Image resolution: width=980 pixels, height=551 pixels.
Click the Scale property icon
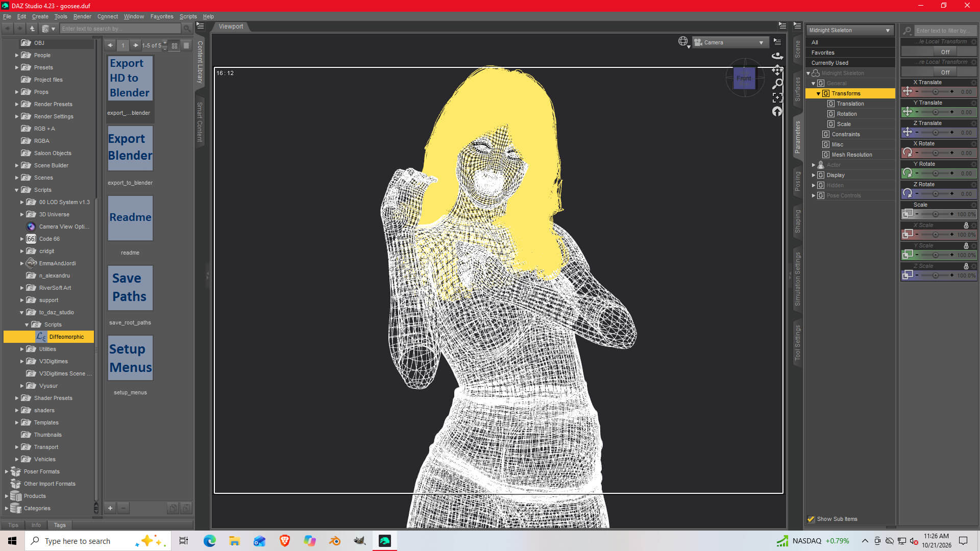tap(908, 214)
